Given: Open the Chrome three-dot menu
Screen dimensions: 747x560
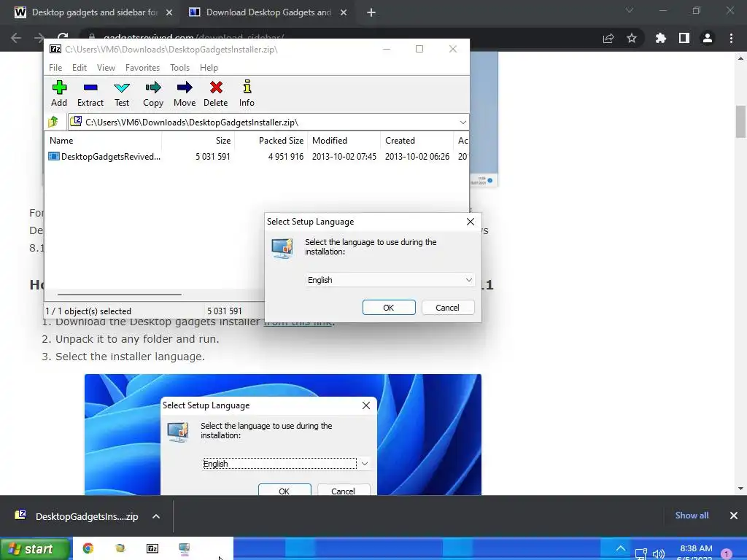Looking at the screenshot, I should (x=731, y=39).
